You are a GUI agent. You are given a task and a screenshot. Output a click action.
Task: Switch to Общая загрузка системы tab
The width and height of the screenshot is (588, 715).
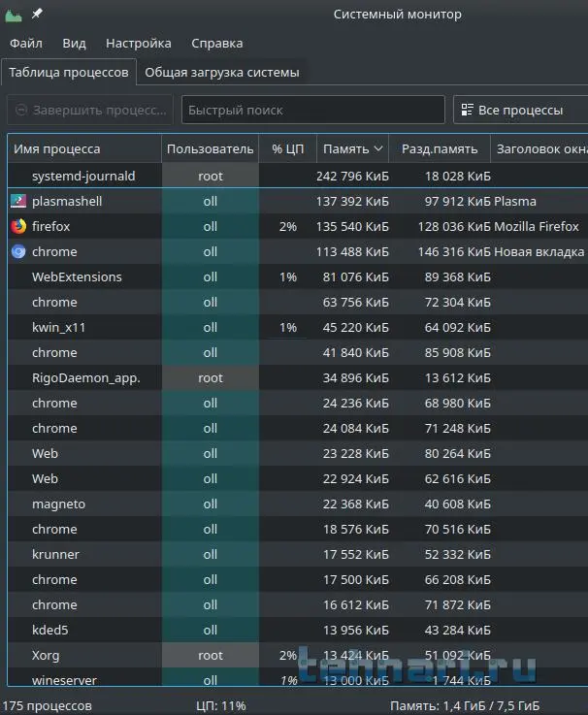(x=222, y=73)
